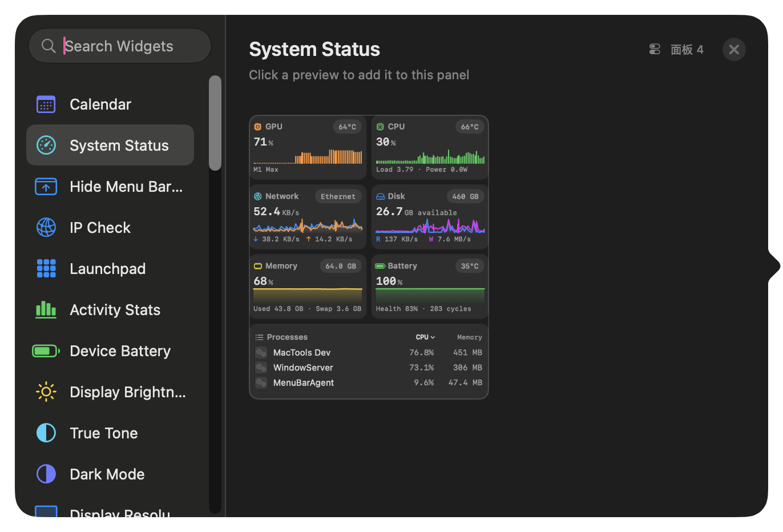The image size is (783, 532).
Task: Select Device Battery in the sidebar
Action: click(110, 350)
